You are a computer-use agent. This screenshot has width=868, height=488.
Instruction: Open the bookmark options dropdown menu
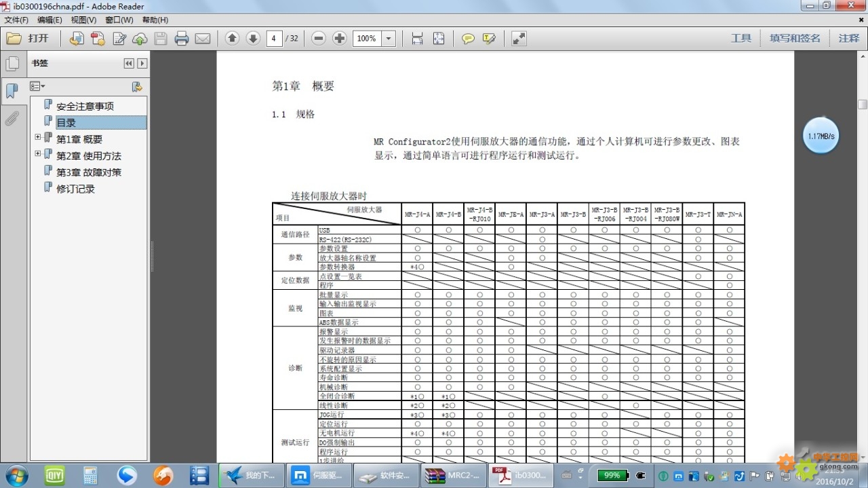point(37,86)
